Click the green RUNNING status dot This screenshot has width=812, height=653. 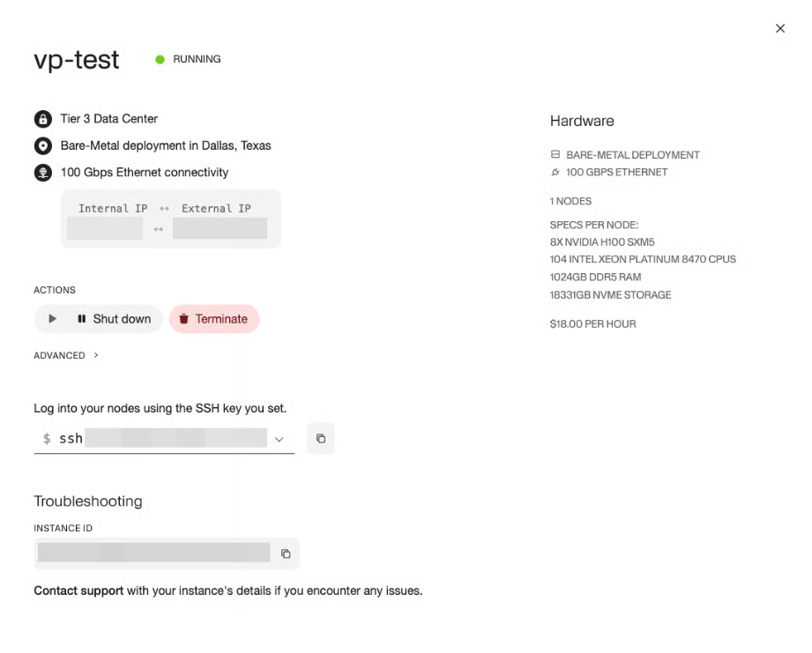pos(160,60)
